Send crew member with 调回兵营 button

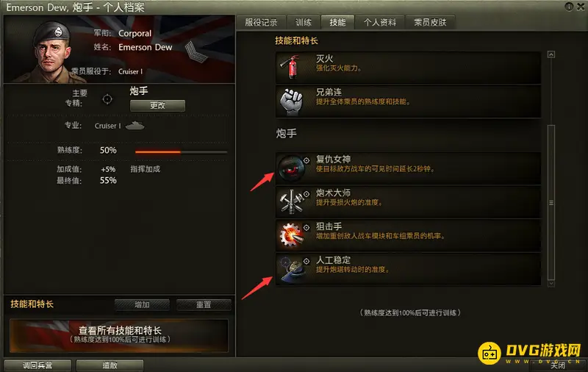pos(37,365)
